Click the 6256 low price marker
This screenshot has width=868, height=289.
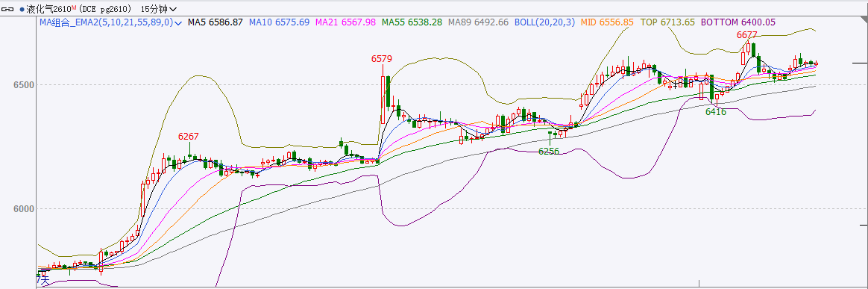[549, 151]
